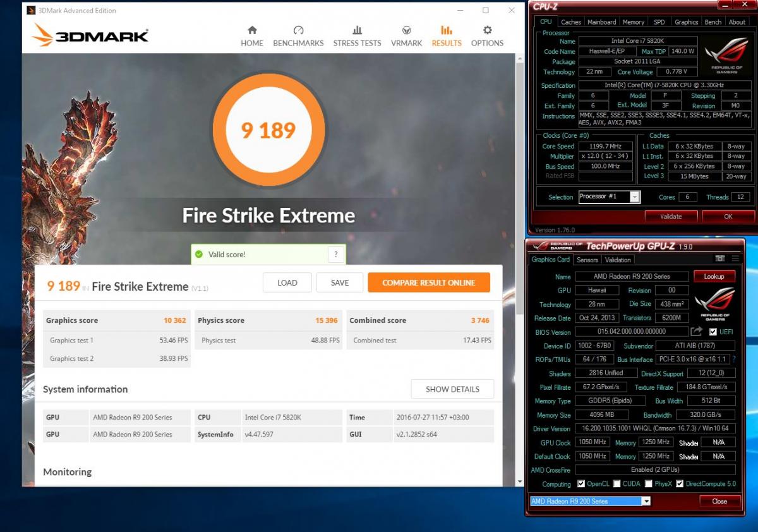Open the GPU-Z hamburger menu icon
This screenshot has width=758, height=532.
[x=735, y=259]
